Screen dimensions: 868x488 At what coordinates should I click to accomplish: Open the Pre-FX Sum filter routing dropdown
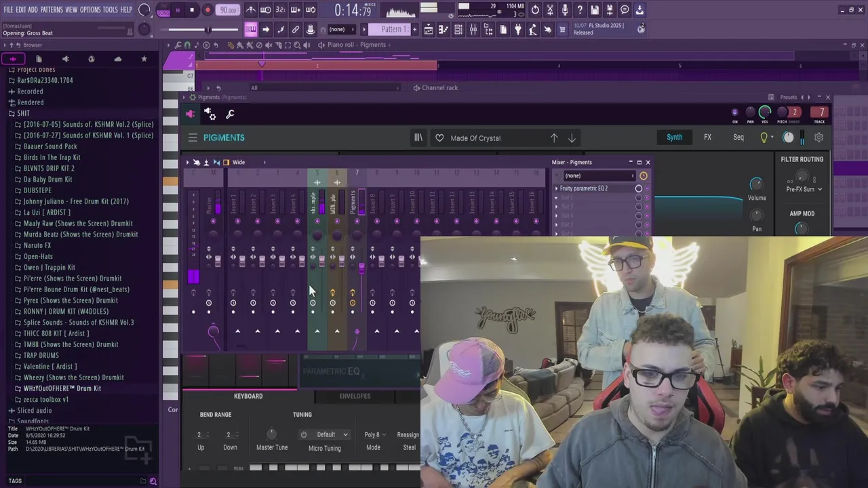click(x=804, y=189)
